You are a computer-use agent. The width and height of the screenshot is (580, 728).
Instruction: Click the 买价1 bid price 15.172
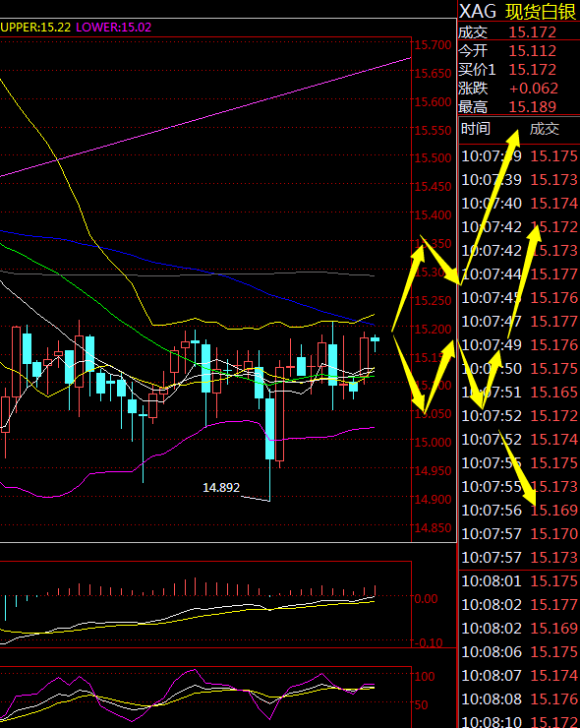pos(532,69)
